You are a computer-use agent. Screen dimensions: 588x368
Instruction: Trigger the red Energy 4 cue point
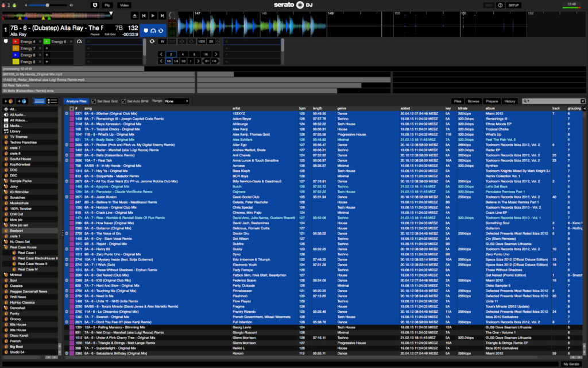click(x=16, y=41)
